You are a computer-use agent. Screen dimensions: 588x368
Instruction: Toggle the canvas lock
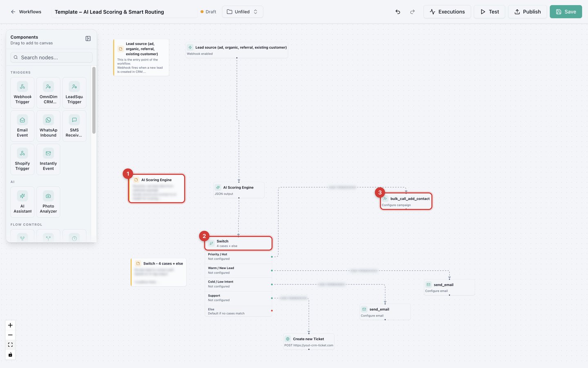(10, 355)
